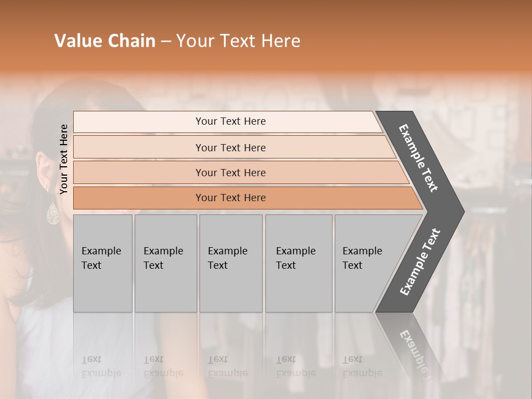532x399 pixels.
Task: Click the third gray 'Example Text' box
Action: pyautogui.click(x=230, y=263)
